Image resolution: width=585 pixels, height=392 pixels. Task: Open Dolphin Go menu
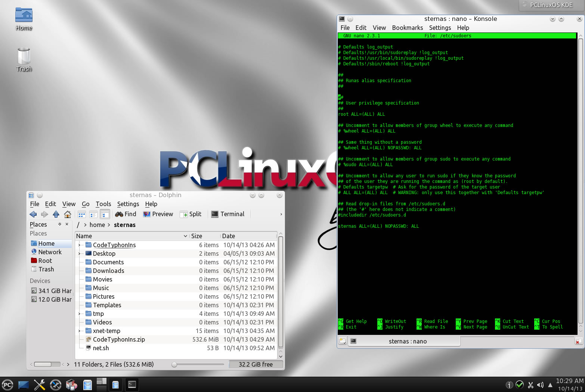click(x=86, y=204)
